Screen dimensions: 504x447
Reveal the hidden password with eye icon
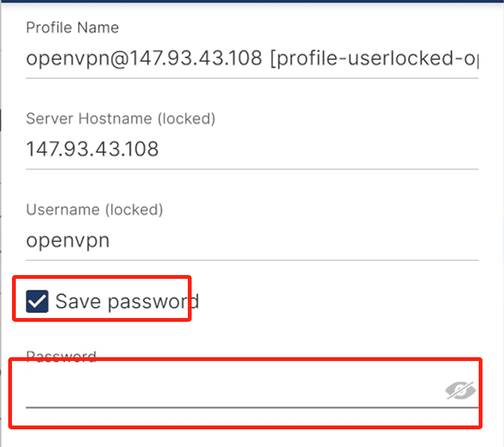[x=460, y=391]
